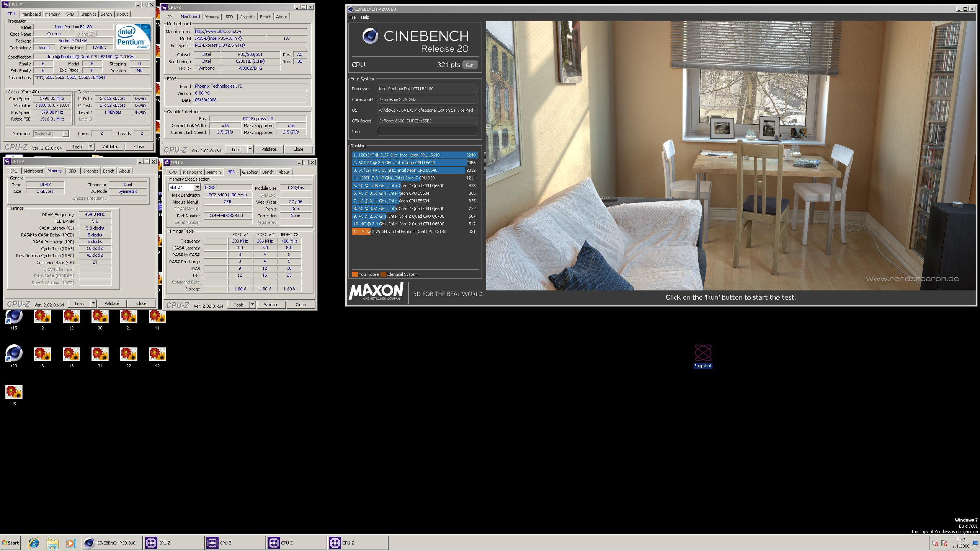Switch to About tab in SPD window
980x551 pixels.
tap(284, 172)
